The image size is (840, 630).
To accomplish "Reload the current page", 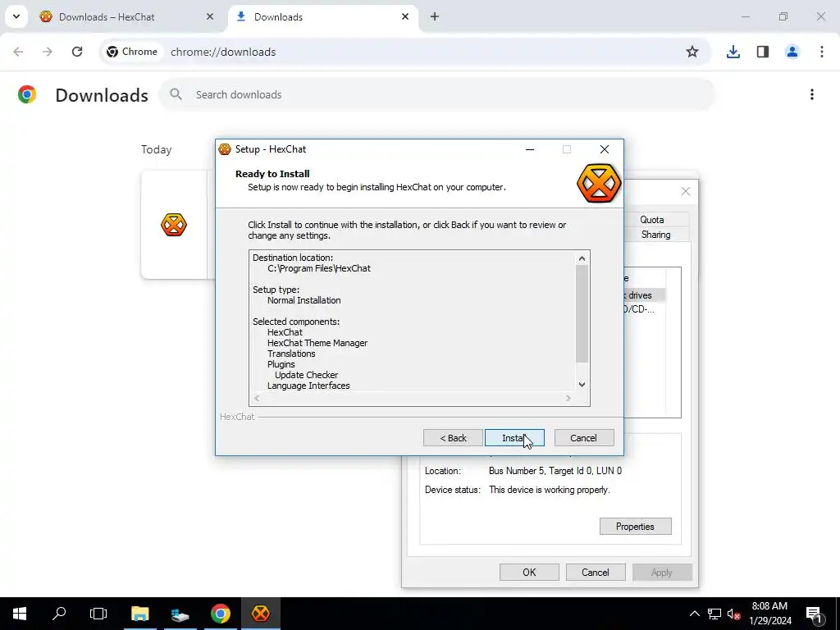I will point(77,52).
